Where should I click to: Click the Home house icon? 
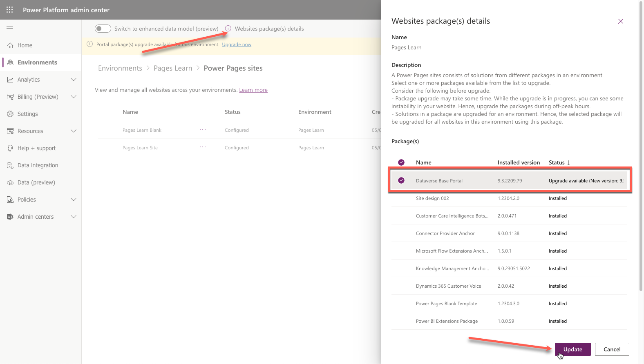[x=10, y=45]
